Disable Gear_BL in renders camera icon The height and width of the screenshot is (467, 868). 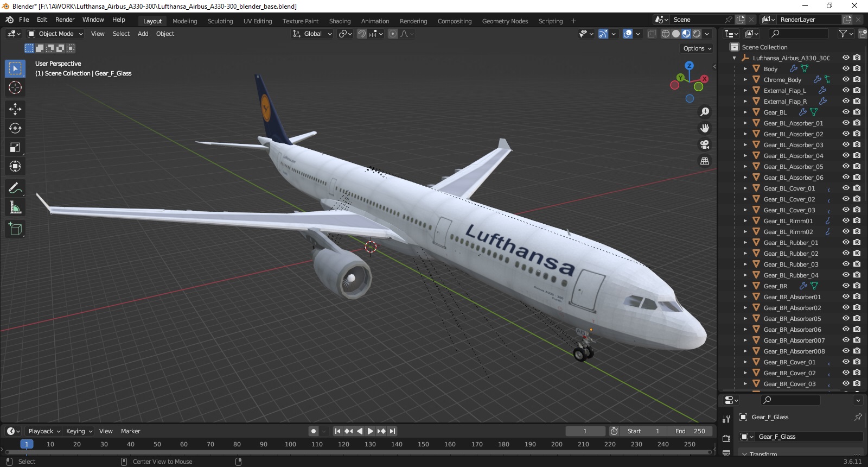click(x=857, y=112)
